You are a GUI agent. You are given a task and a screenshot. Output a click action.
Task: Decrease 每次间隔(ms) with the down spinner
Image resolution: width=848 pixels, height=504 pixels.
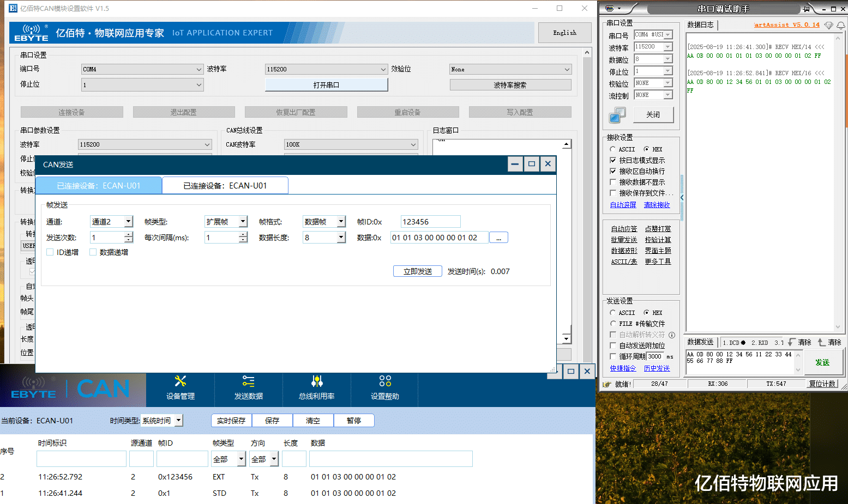pos(243,240)
